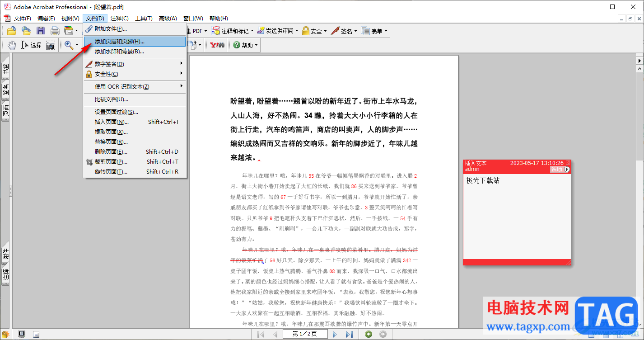Viewport: 644px width, 340px height.
Task: Go to previous page
Action: click(x=275, y=334)
